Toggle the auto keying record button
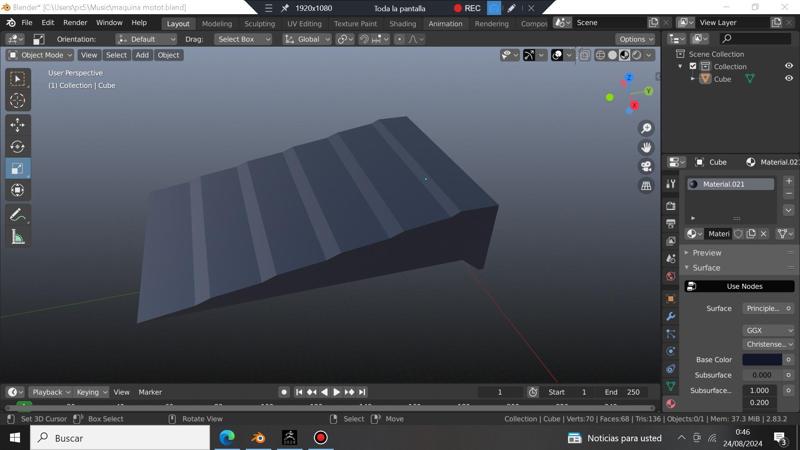 coord(284,392)
